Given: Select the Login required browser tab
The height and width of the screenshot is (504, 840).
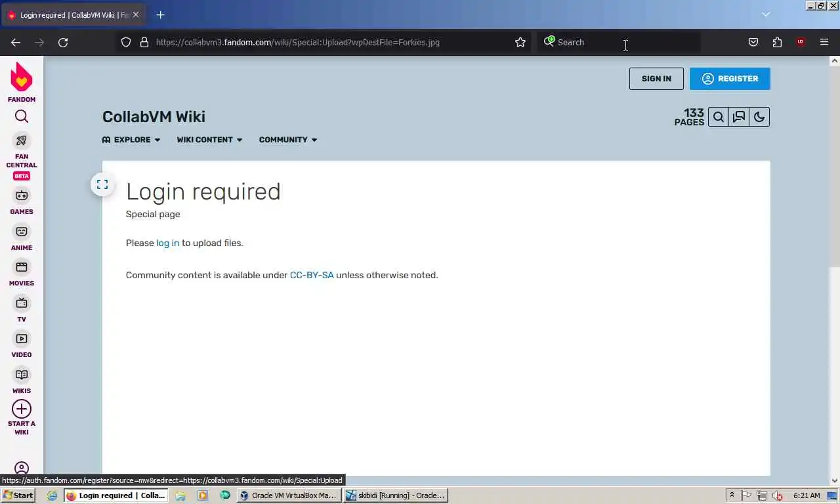Looking at the screenshot, I should (74, 15).
